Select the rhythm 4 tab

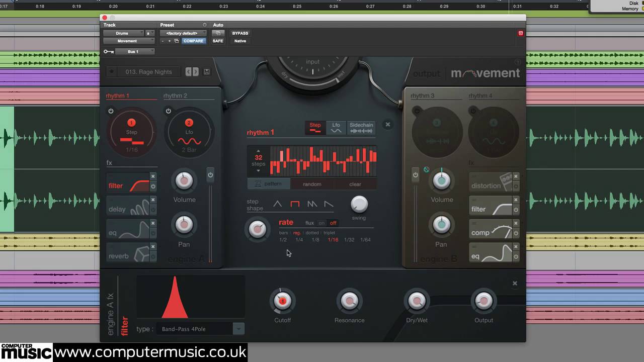coord(480,96)
